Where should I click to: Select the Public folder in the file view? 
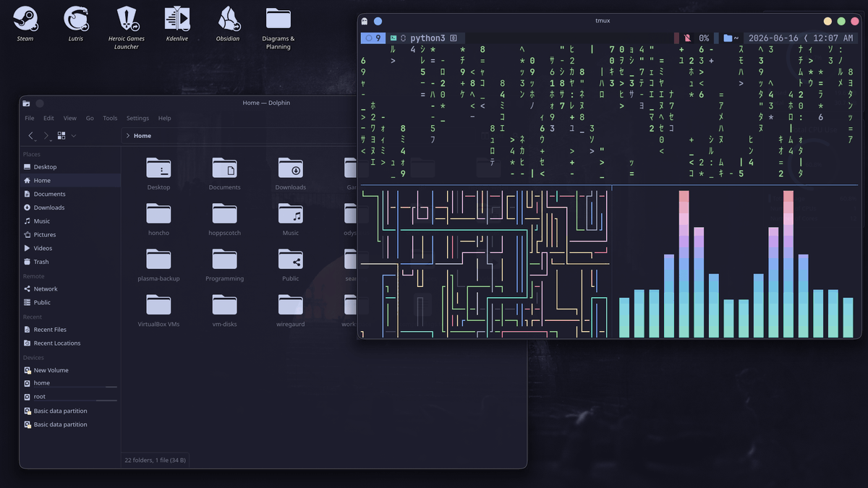pos(291,265)
